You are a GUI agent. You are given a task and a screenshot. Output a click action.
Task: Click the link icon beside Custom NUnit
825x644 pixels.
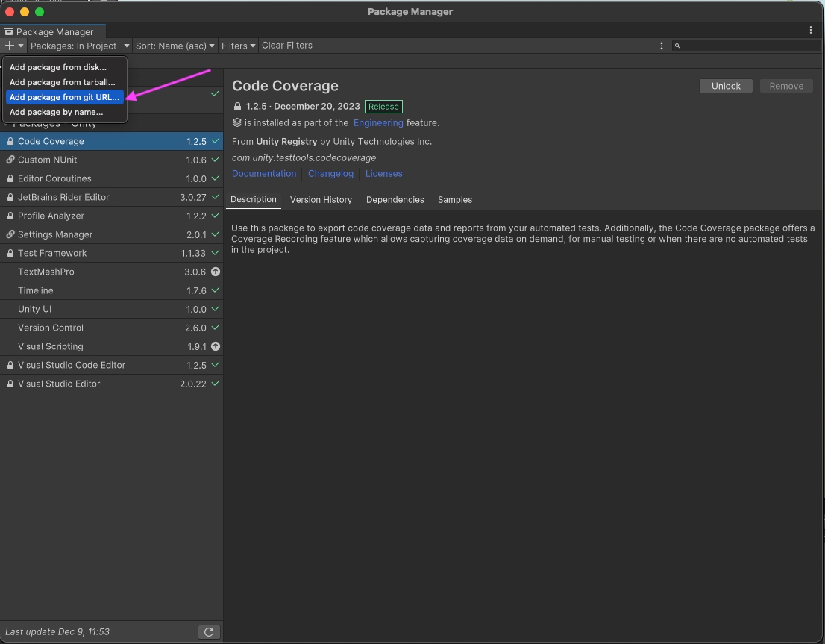(10, 160)
